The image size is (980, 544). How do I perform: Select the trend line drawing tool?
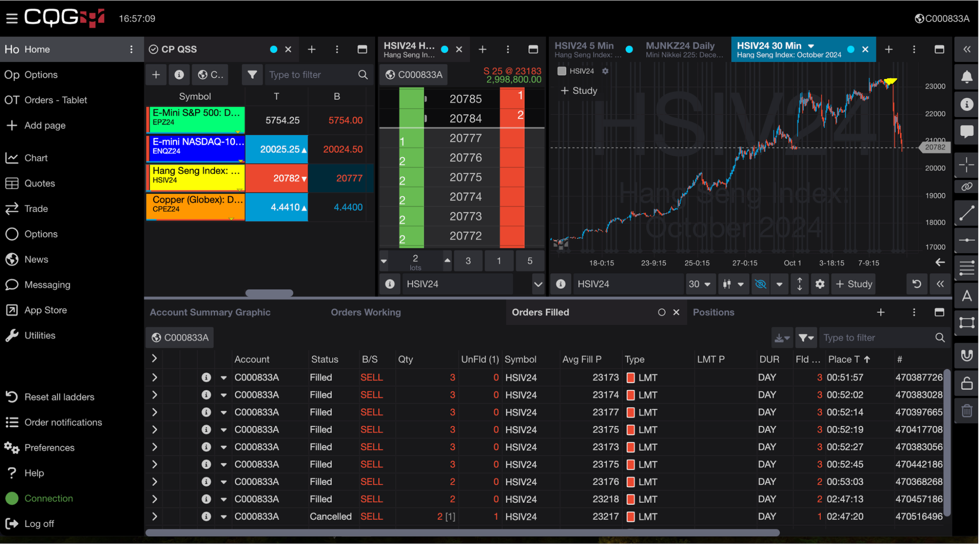(x=966, y=213)
